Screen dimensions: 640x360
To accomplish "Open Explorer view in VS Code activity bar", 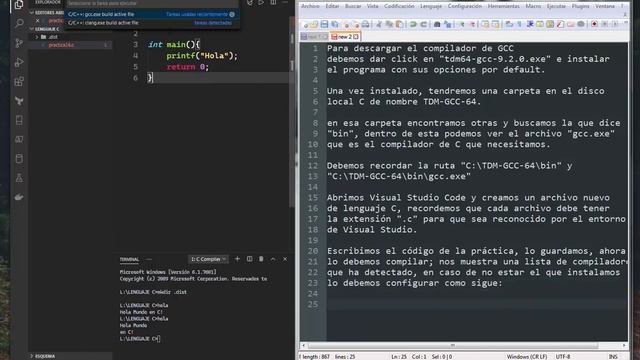I will pyautogui.click(x=19, y=5).
